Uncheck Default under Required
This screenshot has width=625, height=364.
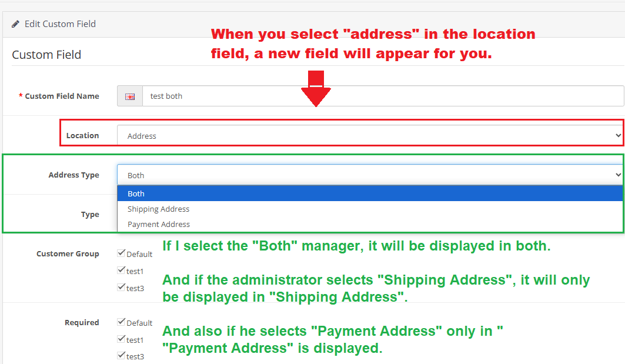pyautogui.click(x=121, y=322)
